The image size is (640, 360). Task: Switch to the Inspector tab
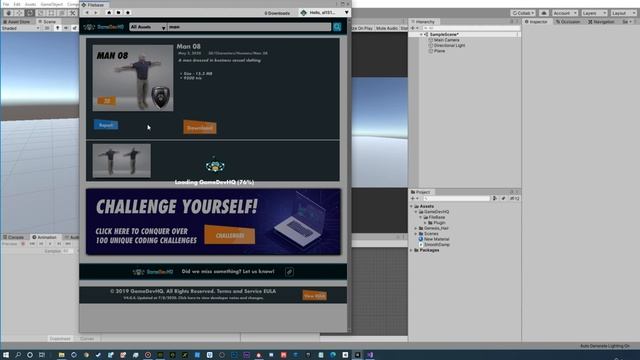536,22
